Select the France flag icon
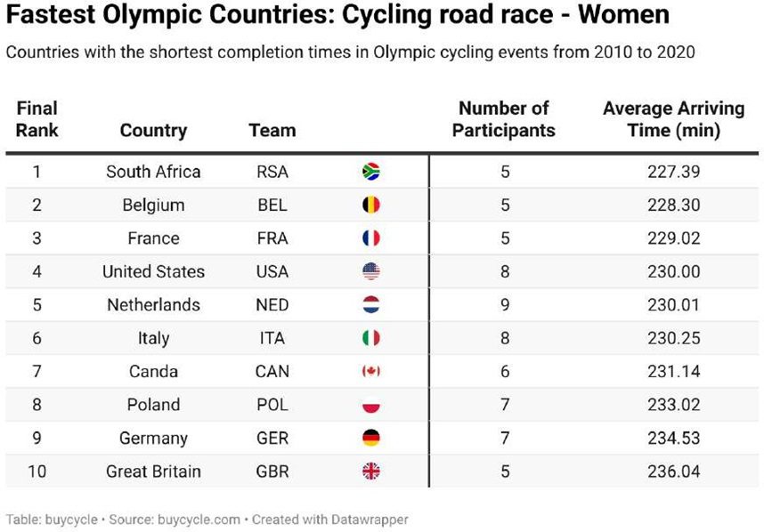This screenshot has height=532, width=764. pyautogui.click(x=371, y=238)
